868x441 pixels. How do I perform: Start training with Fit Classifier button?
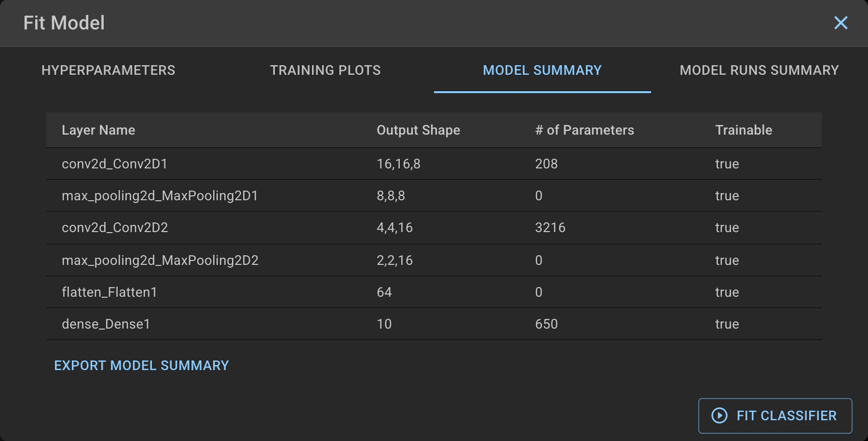(x=775, y=415)
